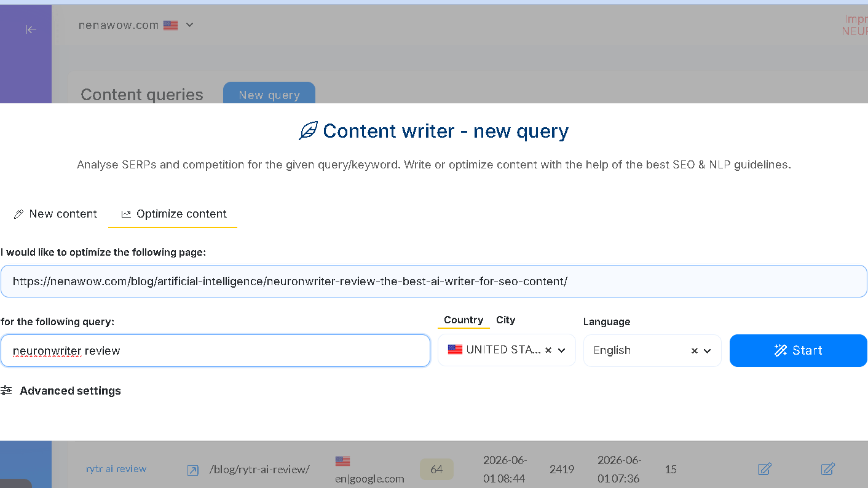
Task: Click the Content queries heading
Action: [x=142, y=95]
